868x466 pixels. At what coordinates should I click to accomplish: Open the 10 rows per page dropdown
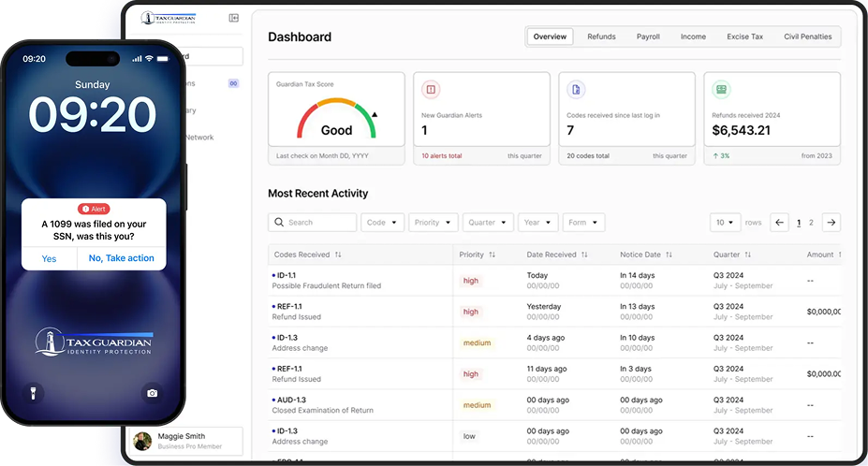click(726, 223)
